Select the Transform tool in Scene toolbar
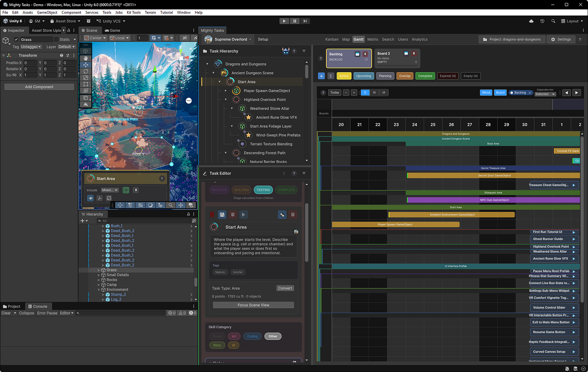The image size is (588, 372). coord(86,91)
